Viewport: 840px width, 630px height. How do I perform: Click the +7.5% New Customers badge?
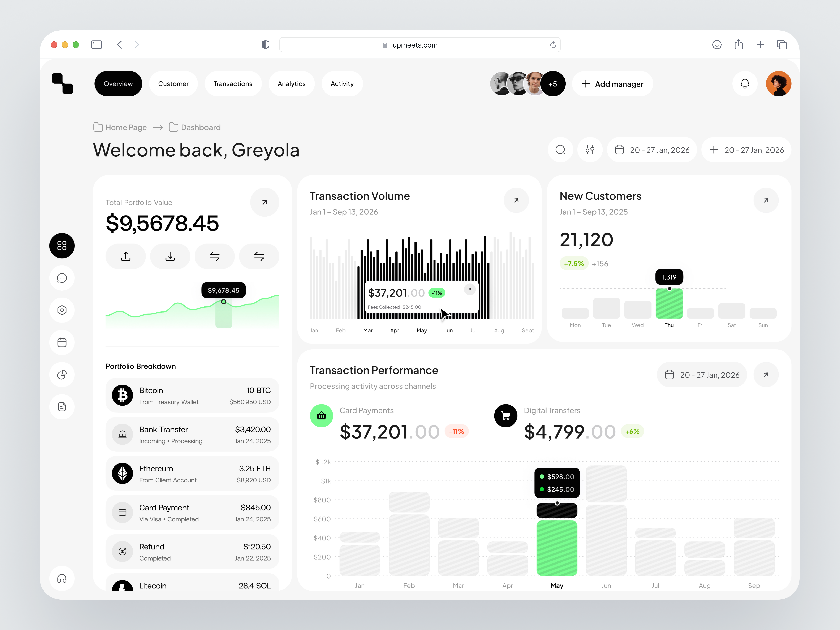tap(574, 264)
